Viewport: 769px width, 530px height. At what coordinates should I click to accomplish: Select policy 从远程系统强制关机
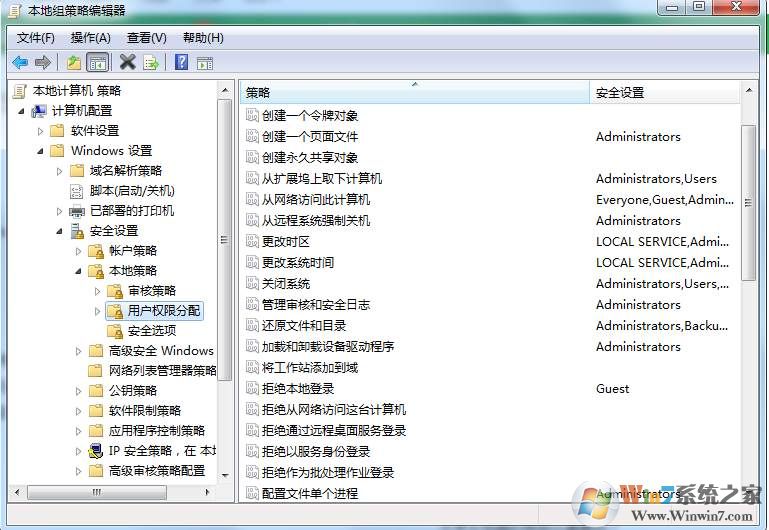click(x=316, y=221)
